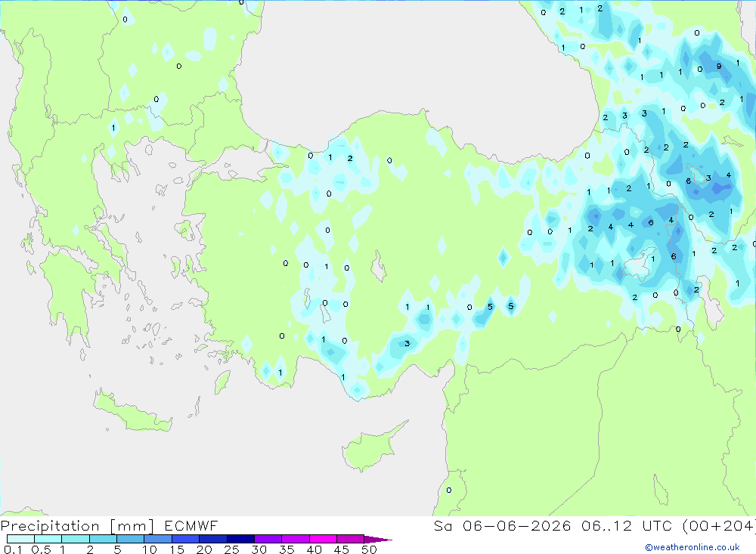
Task: Select the 0.1–0.5 mm legend color swatch
Action: click(20, 539)
